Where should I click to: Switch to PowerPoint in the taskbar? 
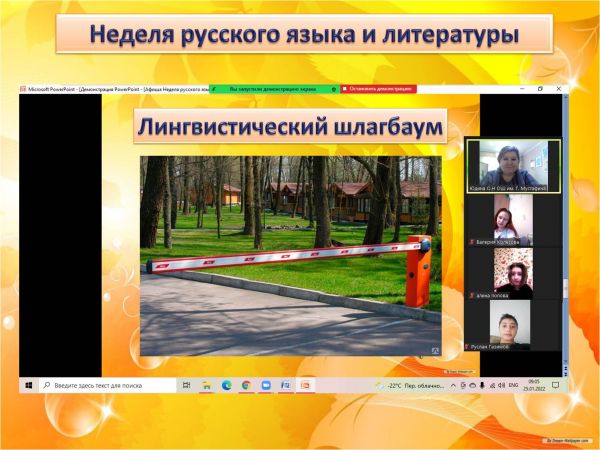tap(306, 384)
